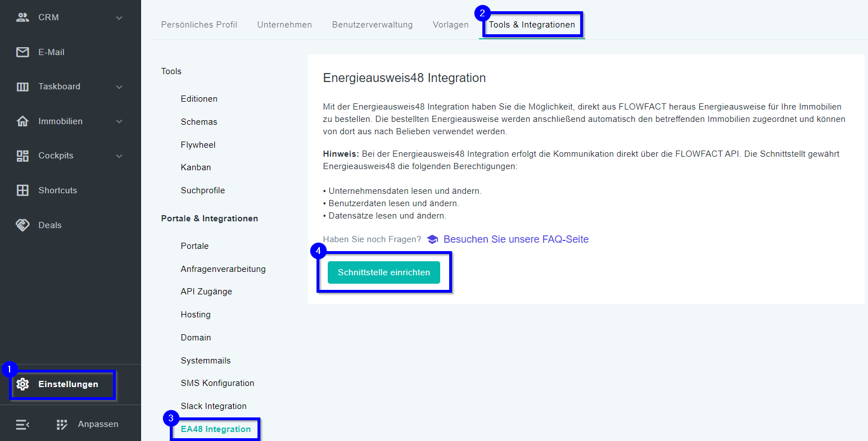Open the Flywheel settings entry
The width and height of the screenshot is (868, 441).
click(198, 145)
